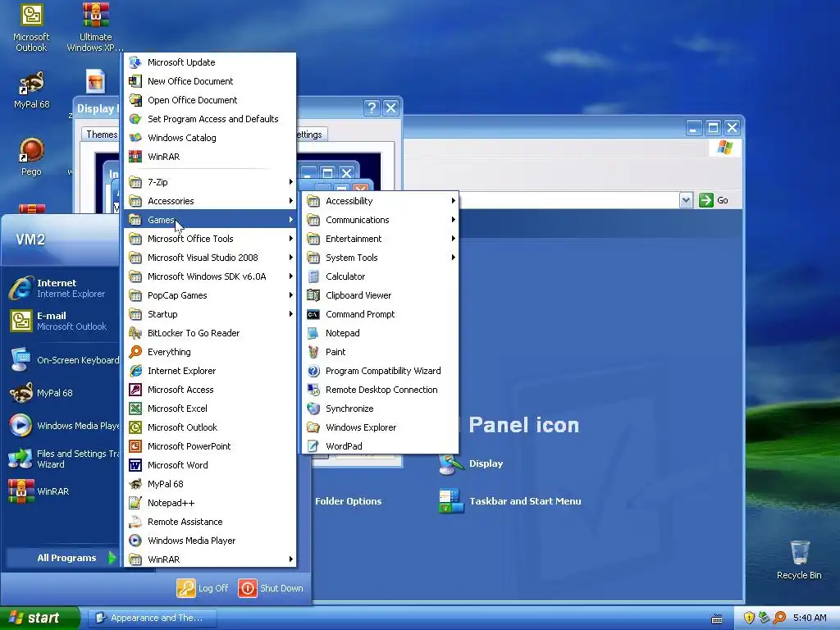Viewport: 840px width, 630px height.
Task: Open MyPal 68 in Start menu recent list
Action: (62, 393)
